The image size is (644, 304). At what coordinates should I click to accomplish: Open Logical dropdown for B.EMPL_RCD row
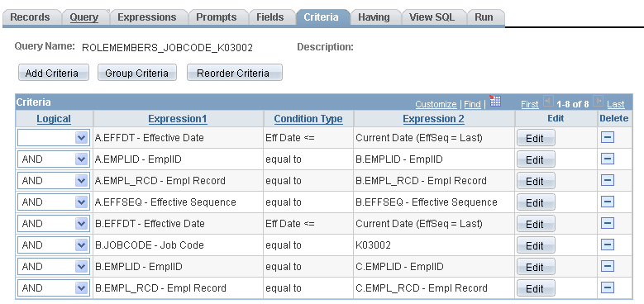coord(54,288)
